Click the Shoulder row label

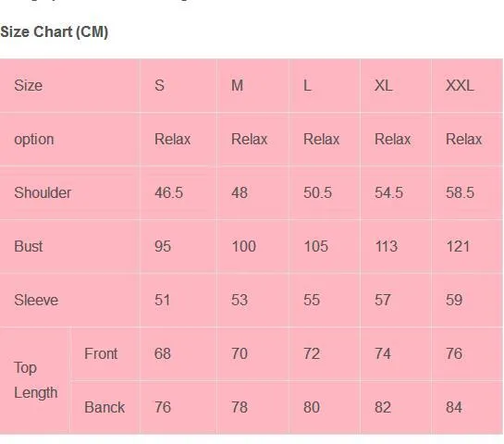[x=43, y=192]
